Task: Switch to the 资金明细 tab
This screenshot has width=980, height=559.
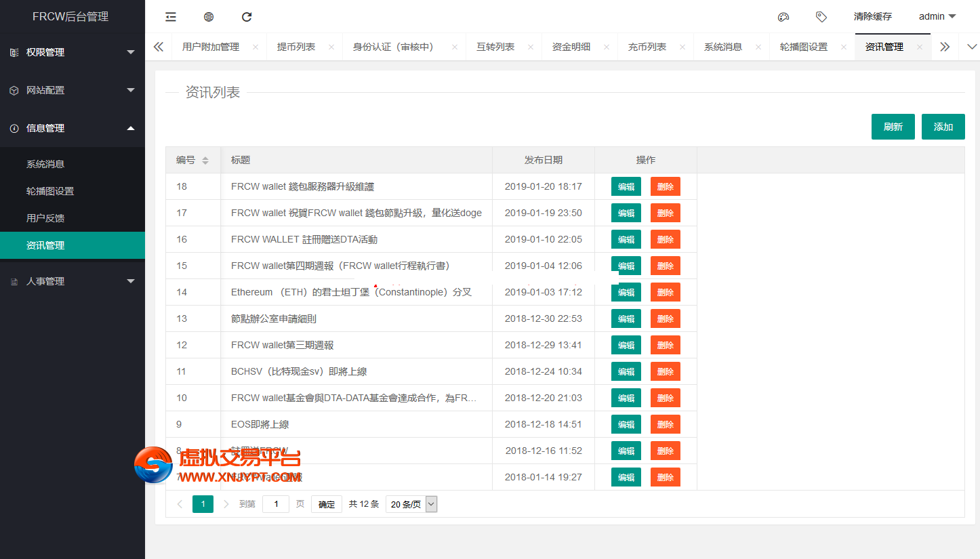Action: (571, 47)
